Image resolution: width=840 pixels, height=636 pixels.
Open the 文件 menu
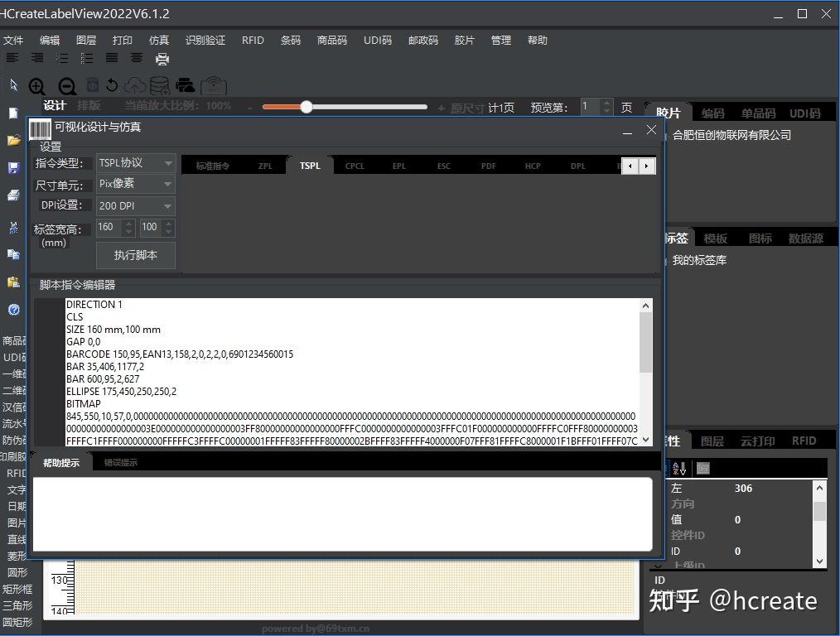[x=13, y=40]
